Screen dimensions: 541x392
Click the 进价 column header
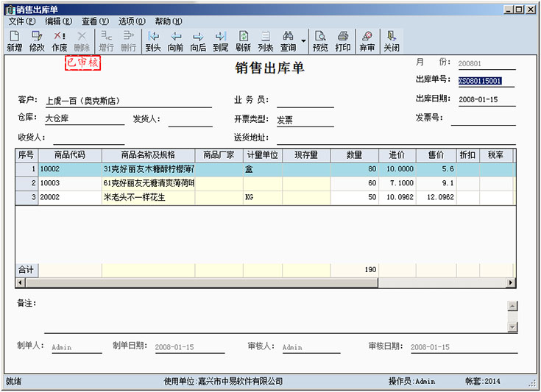click(397, 155)
